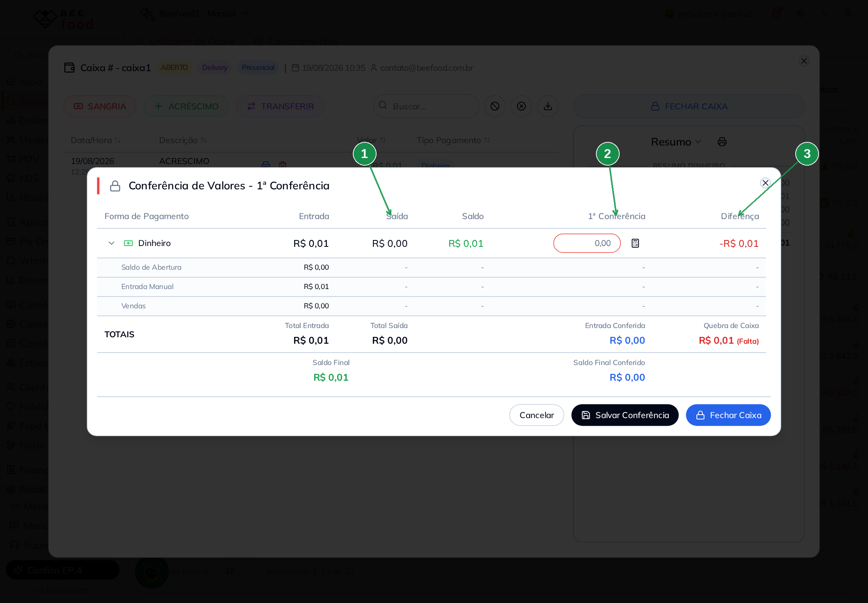Screen dimensions: 868x603
Task: Open the calculator icon next to Dinheiro conference field
Action: (x=635, y=243)
